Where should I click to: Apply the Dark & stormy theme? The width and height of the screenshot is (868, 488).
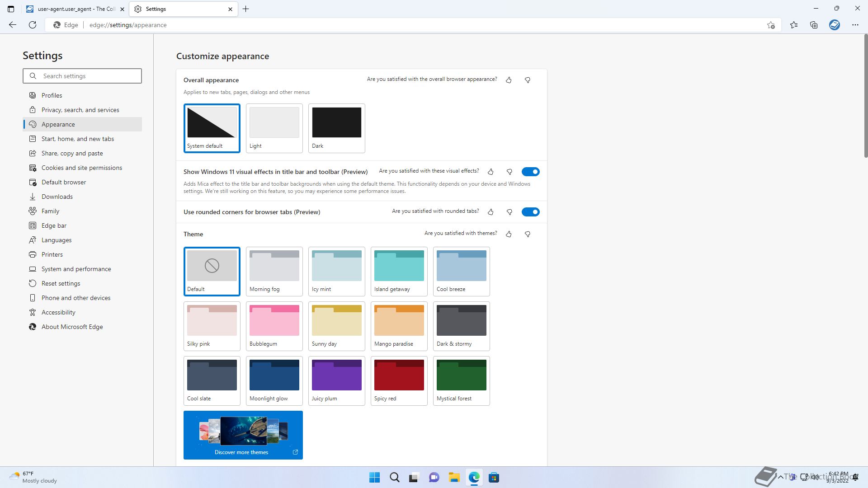pos(462,326)
